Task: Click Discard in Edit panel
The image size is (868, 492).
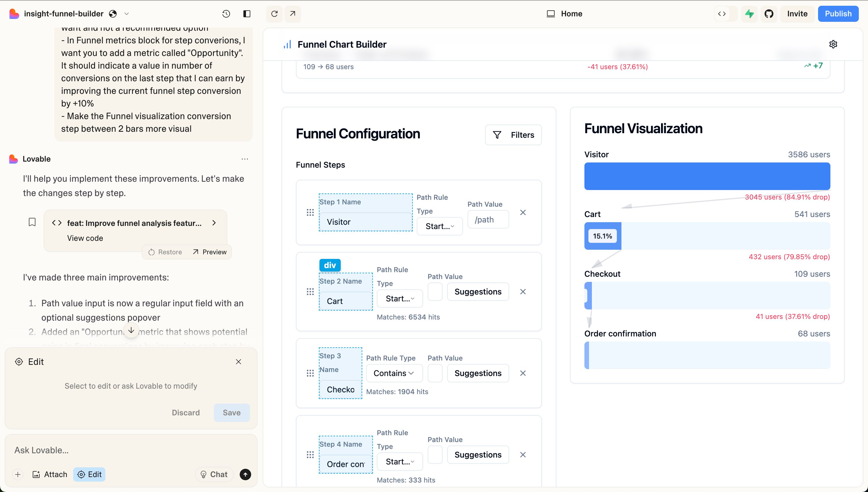Action: click(186, 412)
